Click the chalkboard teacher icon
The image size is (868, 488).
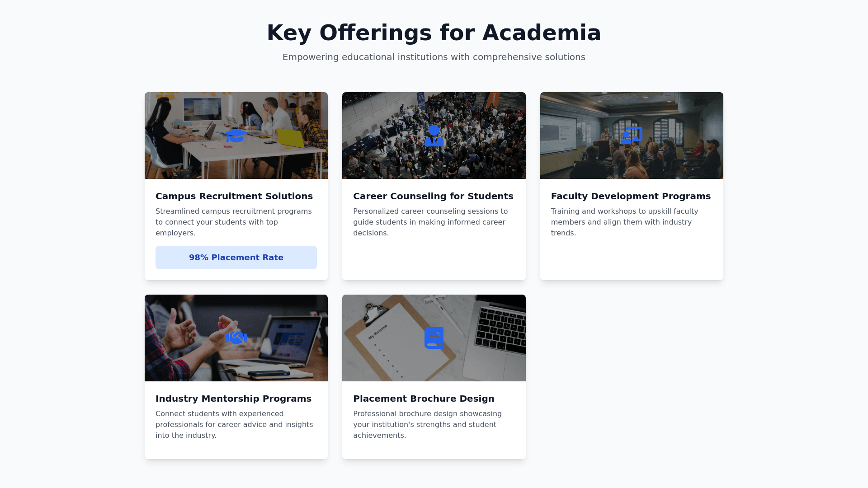tap(632, 136)
